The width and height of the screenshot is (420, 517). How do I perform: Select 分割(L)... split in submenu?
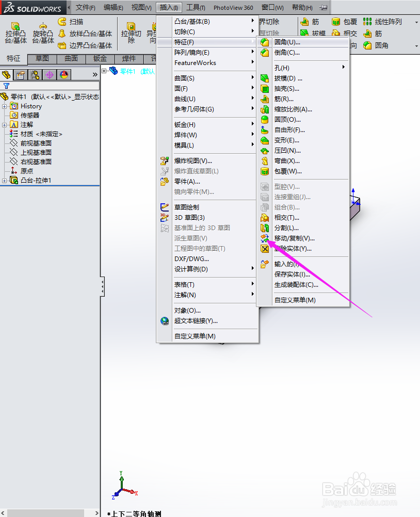(x=303, y=228)
